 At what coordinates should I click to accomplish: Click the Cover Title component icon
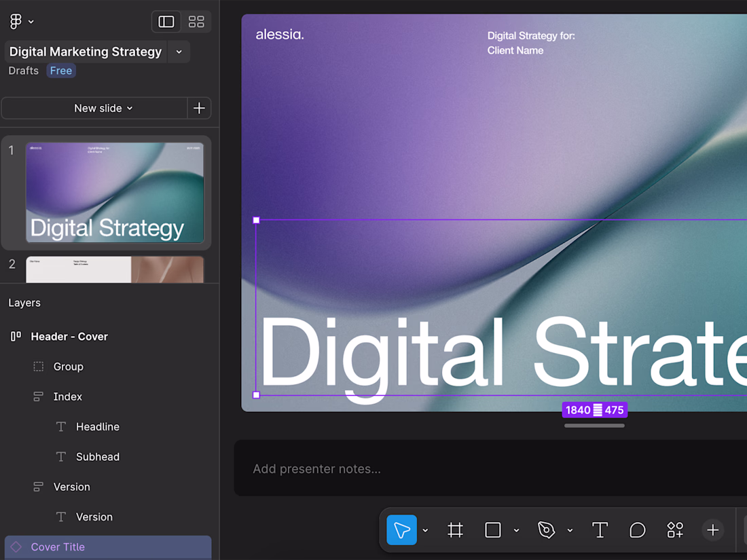click(x=16, y=546)
